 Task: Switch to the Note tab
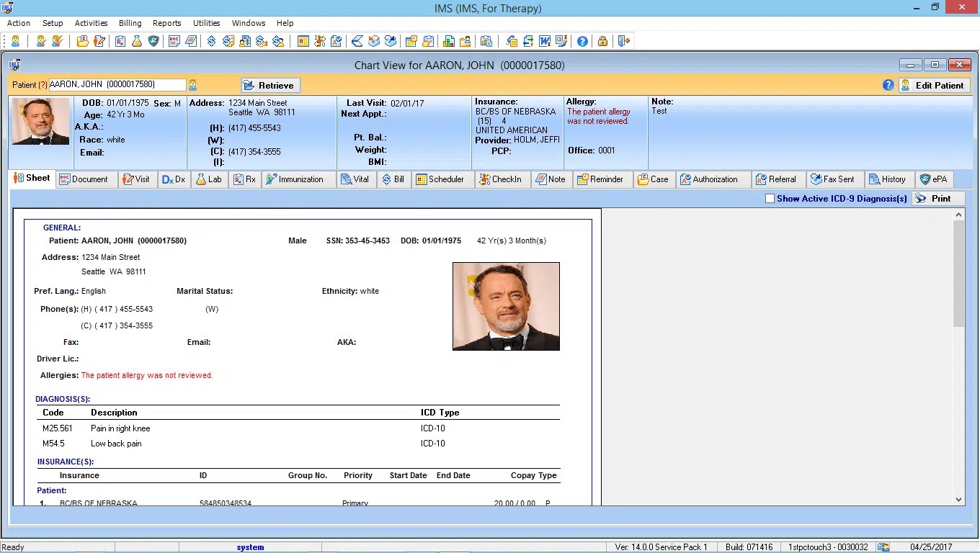(x=551, y=179)
